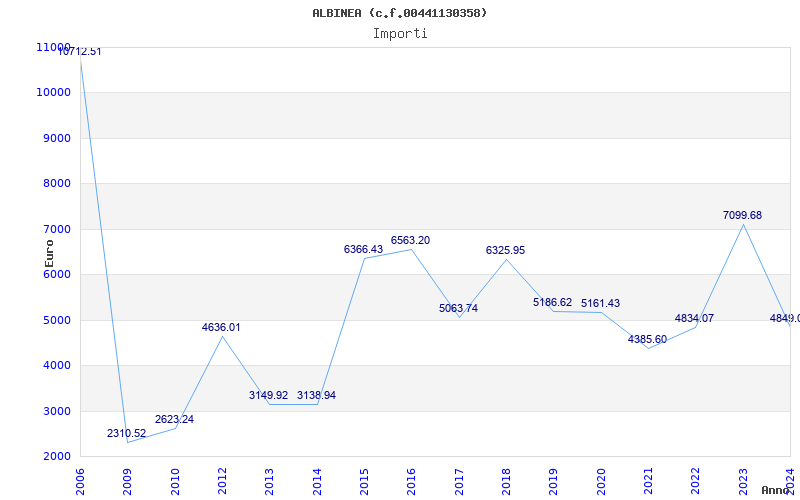Select the 6366.43 data label
Viewport: 800px width, 500px height.
point(363,249)
